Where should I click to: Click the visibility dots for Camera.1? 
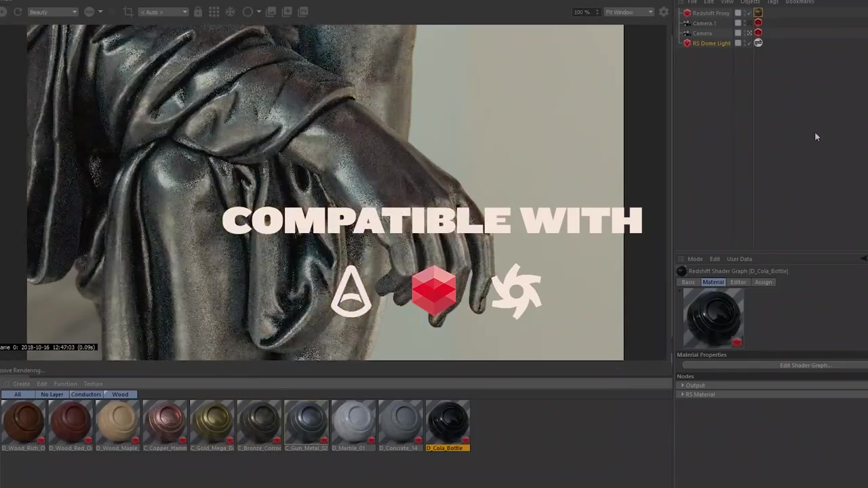[745, 22]
